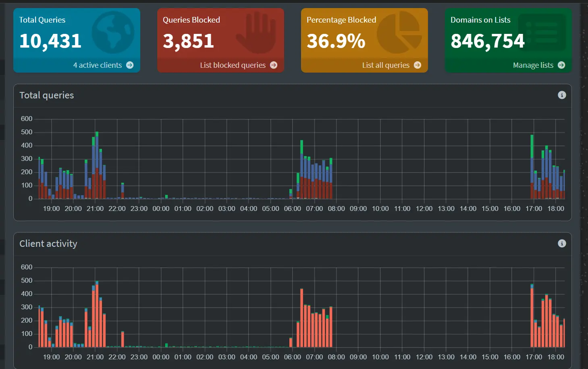Image resolution: width=588 pixels, height=369 pixels.
Task: Click the 21:00 peak bar in Client activity chart
Action: coord(97,314)
